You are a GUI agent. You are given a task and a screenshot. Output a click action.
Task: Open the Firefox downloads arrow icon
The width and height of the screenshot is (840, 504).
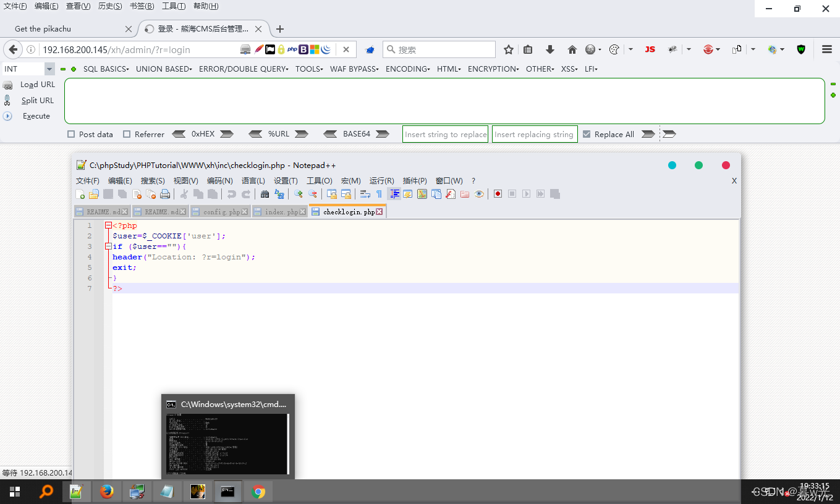click(x=549, y=49)
